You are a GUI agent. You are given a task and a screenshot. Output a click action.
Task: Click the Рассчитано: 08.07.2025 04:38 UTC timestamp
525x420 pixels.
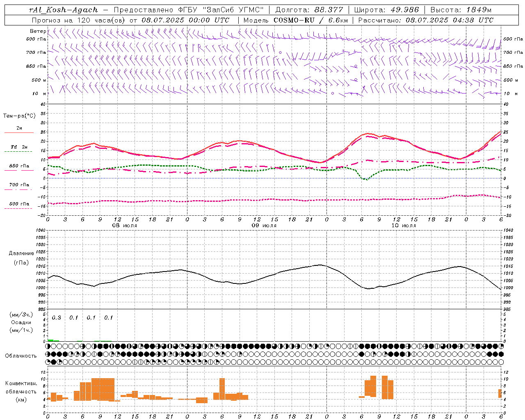click(426, 20)
